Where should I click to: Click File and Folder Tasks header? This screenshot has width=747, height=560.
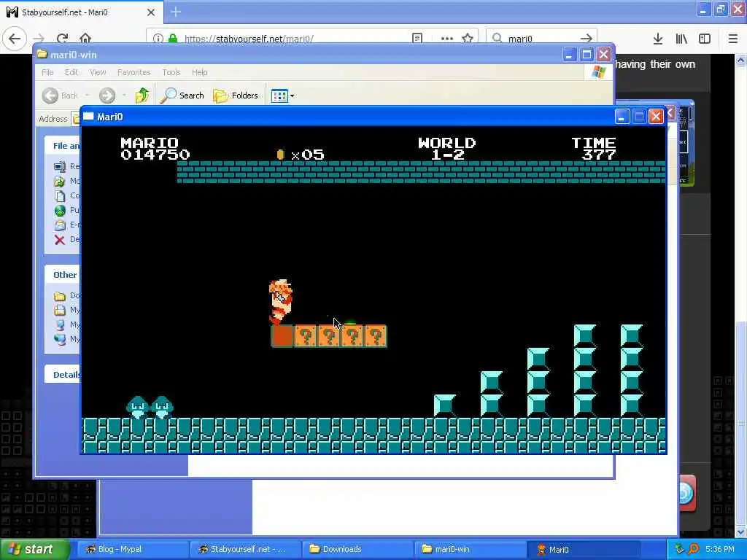point(63,146)
